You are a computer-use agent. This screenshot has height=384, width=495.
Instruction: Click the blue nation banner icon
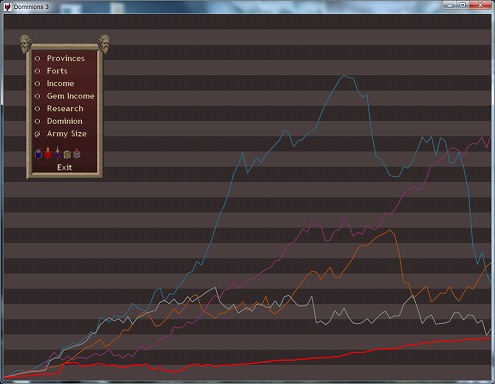[38, 154]
